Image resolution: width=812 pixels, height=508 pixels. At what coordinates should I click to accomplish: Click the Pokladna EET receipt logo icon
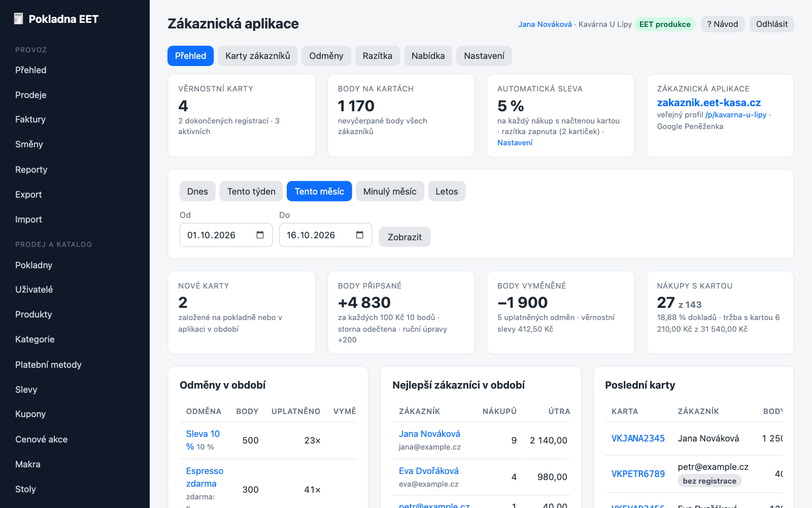click(x=19, y=19)
